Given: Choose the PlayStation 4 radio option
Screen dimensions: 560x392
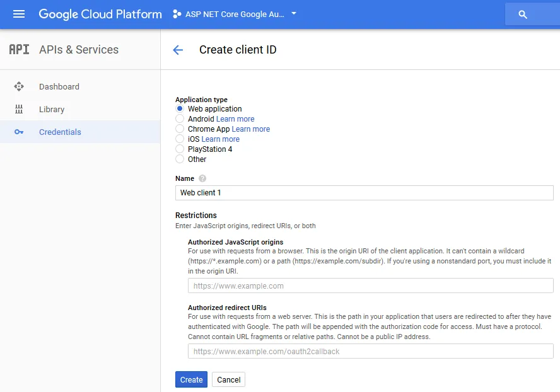Looking at the screenshot, I should point(180,149).
